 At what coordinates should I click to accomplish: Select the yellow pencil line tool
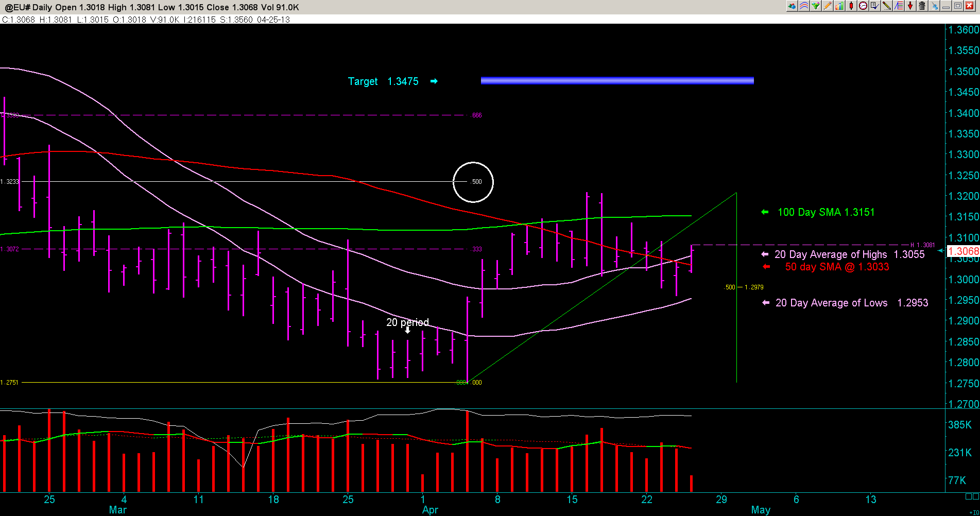click(887, 6)
